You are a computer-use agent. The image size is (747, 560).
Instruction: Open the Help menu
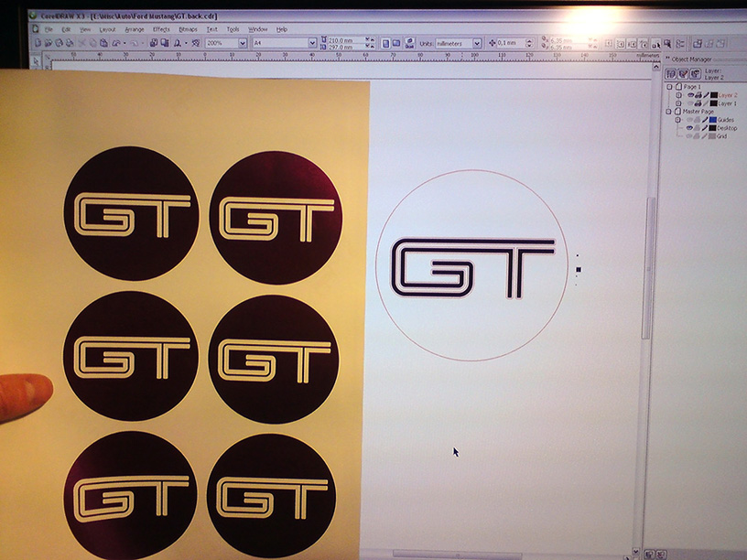click(x=282, y=29)
